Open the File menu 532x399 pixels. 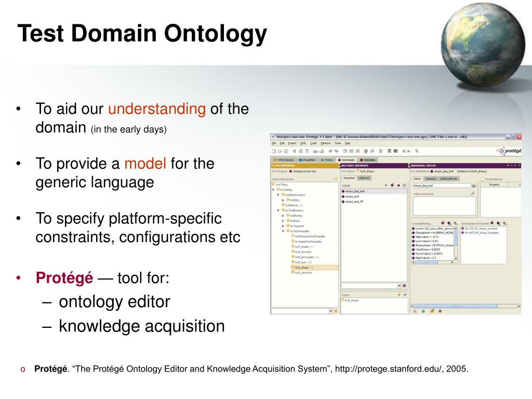(274, 143)
